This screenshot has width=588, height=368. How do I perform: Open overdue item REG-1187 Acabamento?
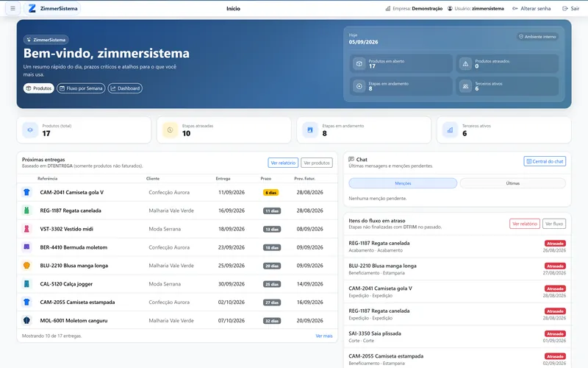(457, 247)
